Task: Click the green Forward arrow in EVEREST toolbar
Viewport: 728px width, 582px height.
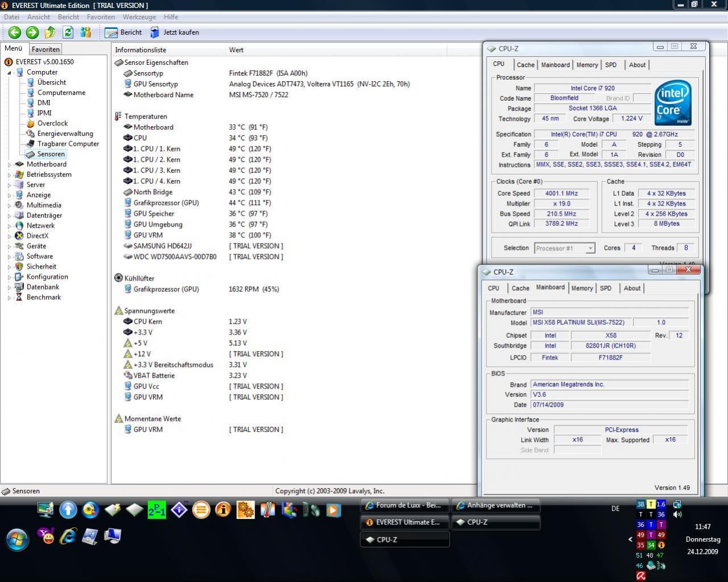Action: pos(32,32)
